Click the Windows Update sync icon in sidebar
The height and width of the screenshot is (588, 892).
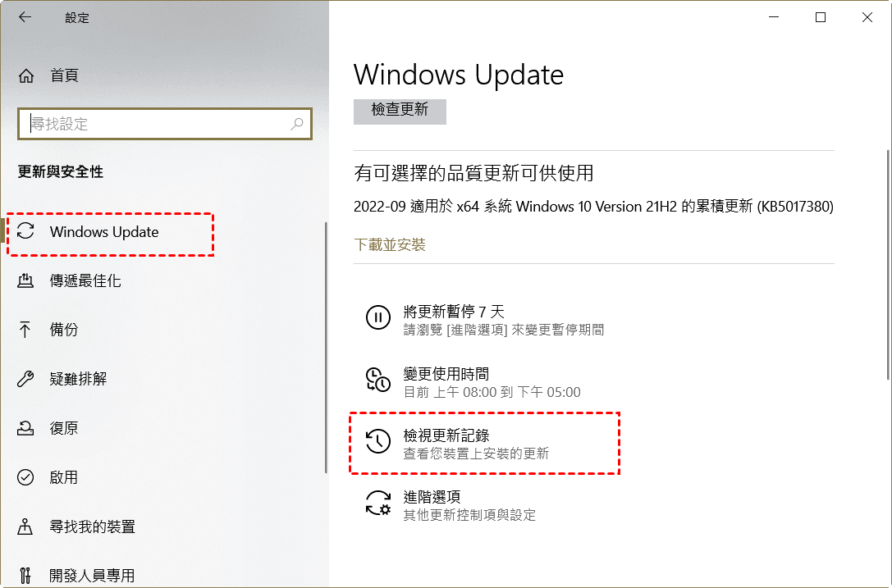click(x=25, y=231)
